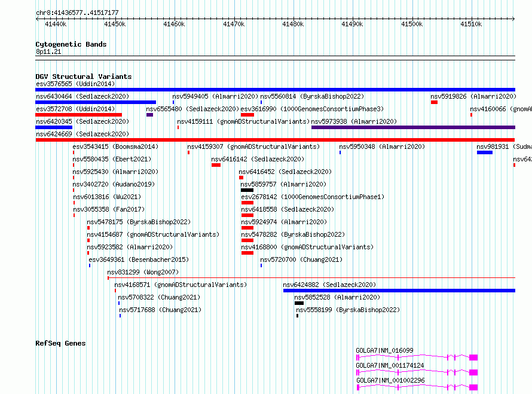Screen dimensions: 532x394
Task: Select the 8p11.21 band label
Action: [48, 51]
